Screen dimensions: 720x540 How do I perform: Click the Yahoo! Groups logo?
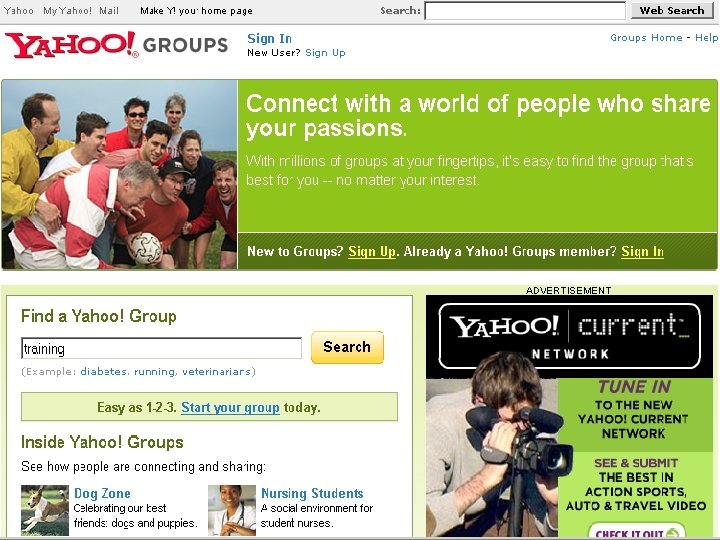click(x=116, y=45)
